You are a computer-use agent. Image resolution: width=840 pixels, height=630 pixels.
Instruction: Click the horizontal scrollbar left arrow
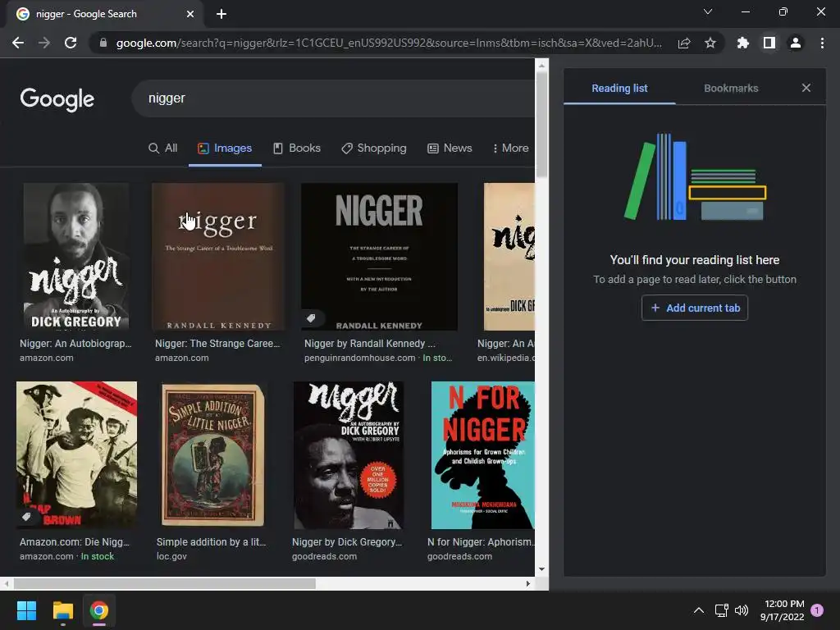(7, 584)
